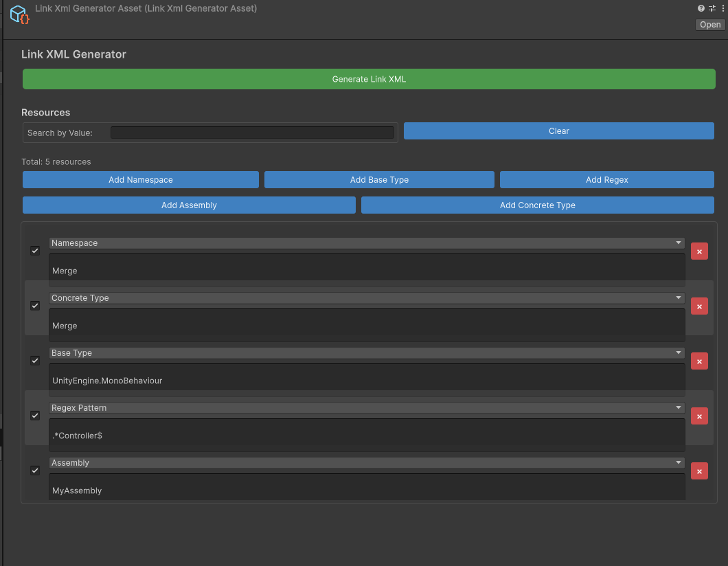Click the Link Xml Generator Asset cube icon

[19, 14]
